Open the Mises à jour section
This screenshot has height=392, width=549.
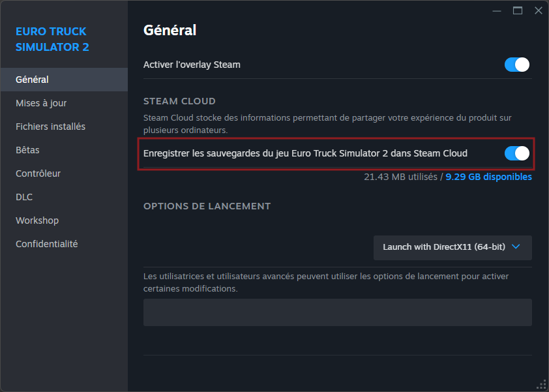pos(64,103)
